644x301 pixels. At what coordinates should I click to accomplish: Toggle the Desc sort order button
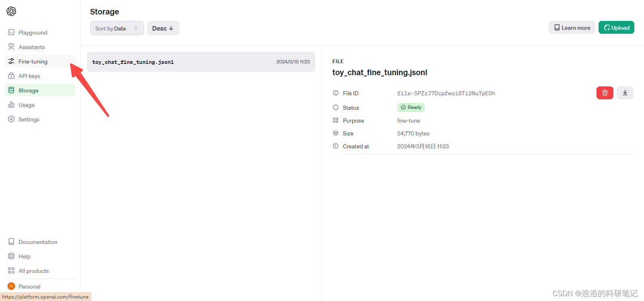(x=163, y=28)
